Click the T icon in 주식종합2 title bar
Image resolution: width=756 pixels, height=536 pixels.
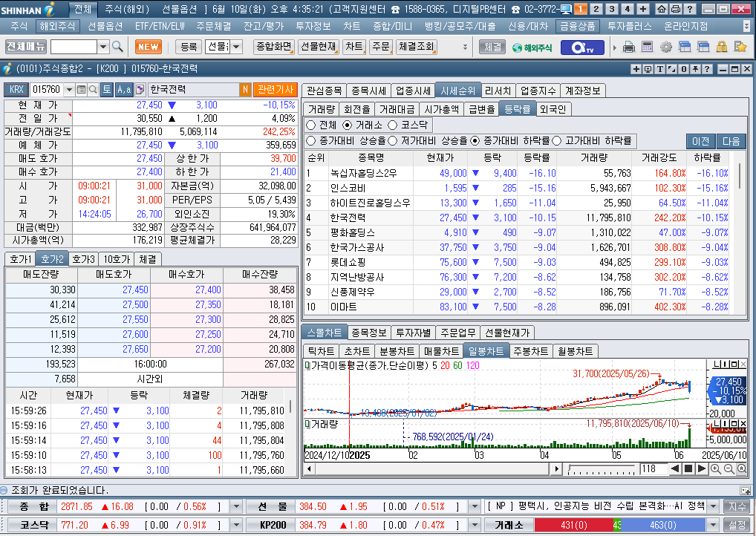coord(660,69)
